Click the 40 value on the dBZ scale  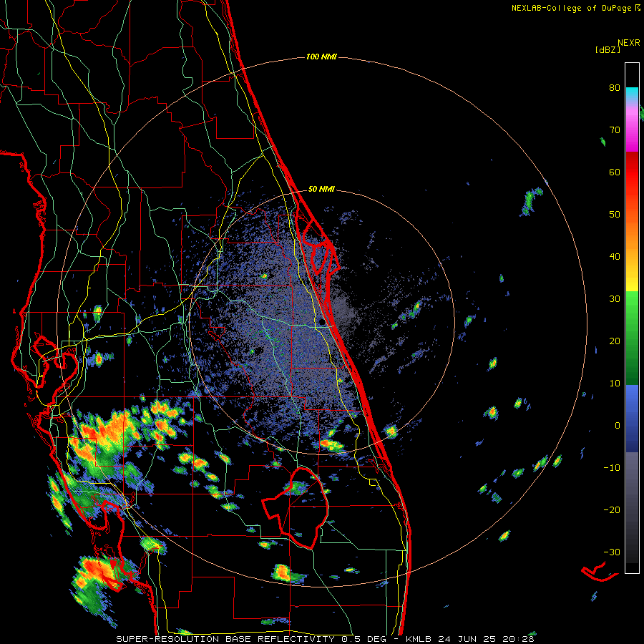point(615,257)
